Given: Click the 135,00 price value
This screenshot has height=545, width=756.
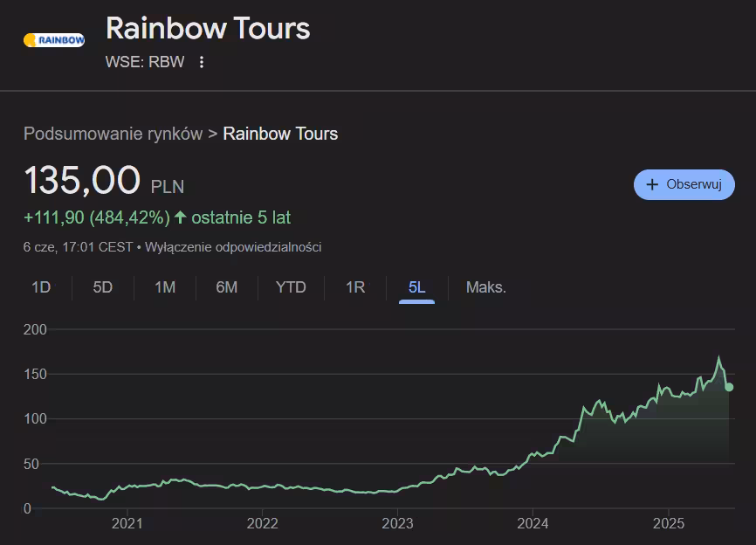Looking at the screenshot, I should [x=82, y=180].
